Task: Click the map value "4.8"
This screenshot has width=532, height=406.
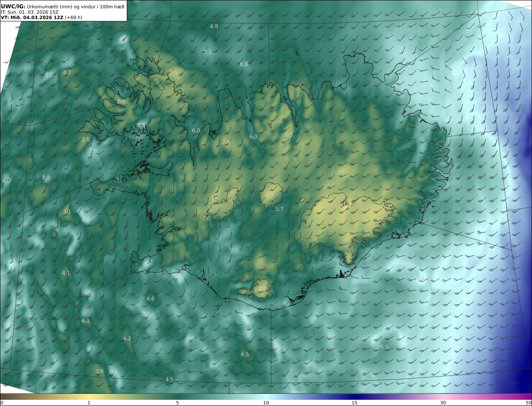Action: click(214, 27)
